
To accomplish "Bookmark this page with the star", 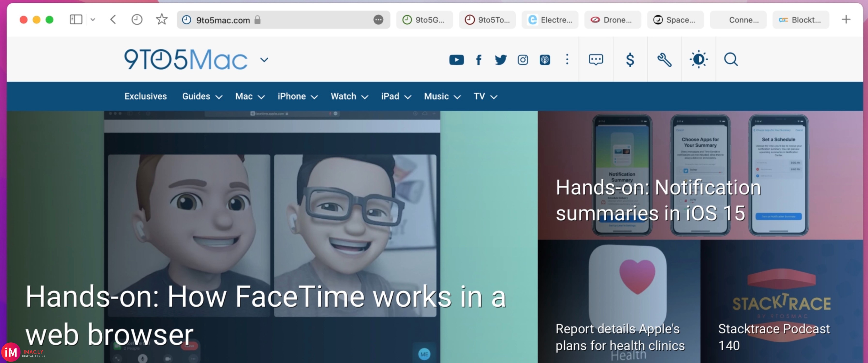I will click(x=162, y=19).
